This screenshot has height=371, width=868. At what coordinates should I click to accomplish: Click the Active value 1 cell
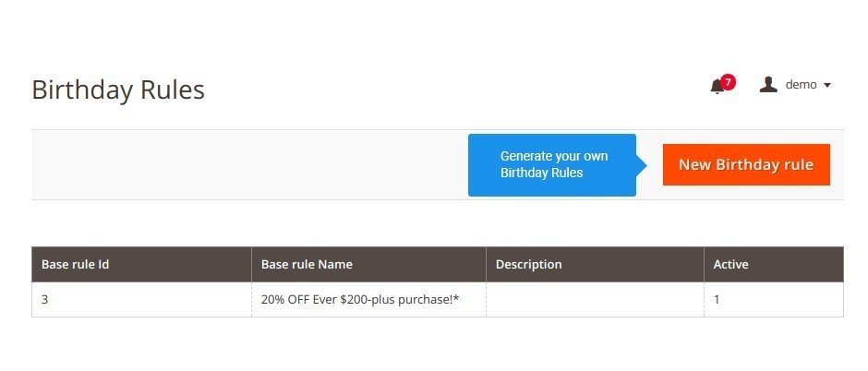(774, 300)
